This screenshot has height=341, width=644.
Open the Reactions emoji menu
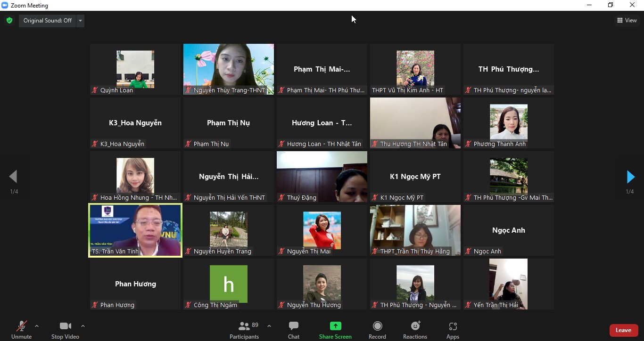point(415,330)
